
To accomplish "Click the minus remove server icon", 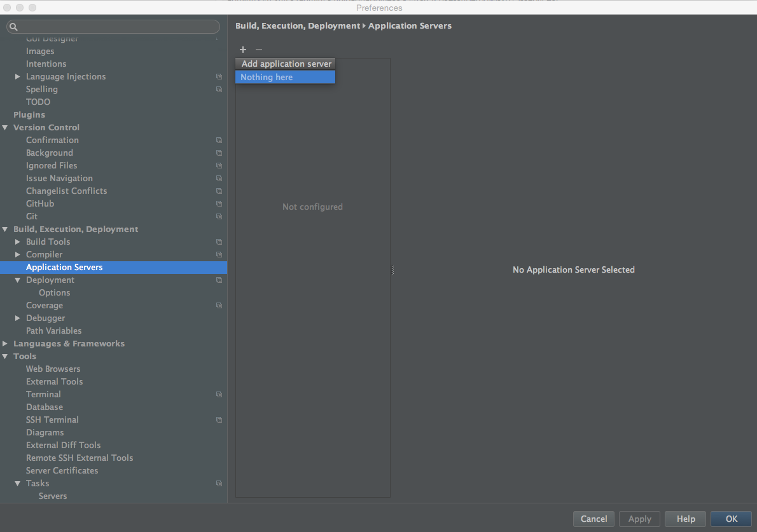I will pyautogui.click(x=258, y=50).
